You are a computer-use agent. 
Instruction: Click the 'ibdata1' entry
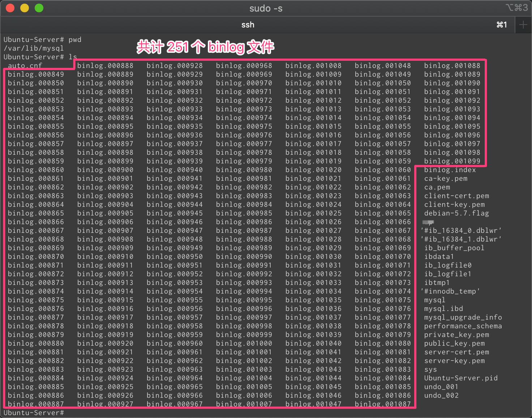click(439, 257)
